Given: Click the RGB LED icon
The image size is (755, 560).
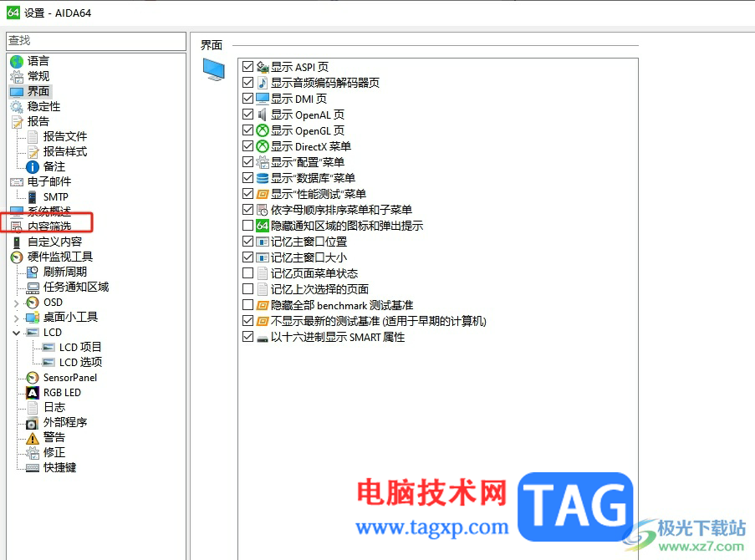Looking at the screenshot, I should [33, 393].
